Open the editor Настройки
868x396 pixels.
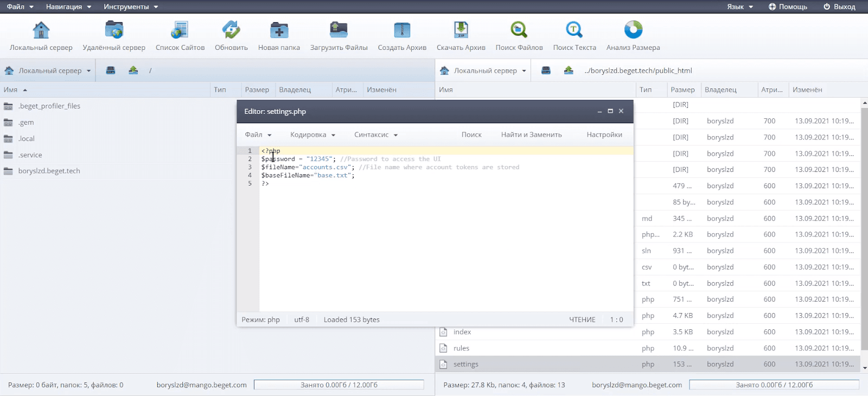pos(604,135)
